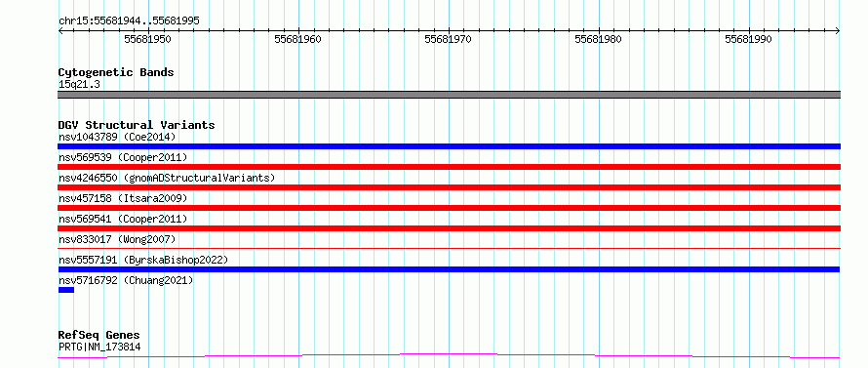
Task: Open variant nsv5716792 (Chuang2021) label
Action: [x=126, y=280]
